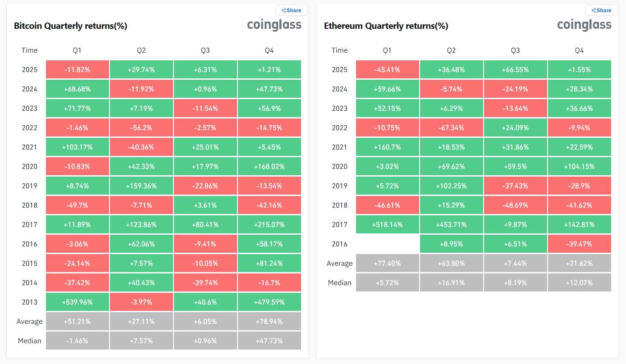Screen dimensions: 626x364
Task: Select Q4 column header in Ethereum table
Action: [x=579, y=50]
